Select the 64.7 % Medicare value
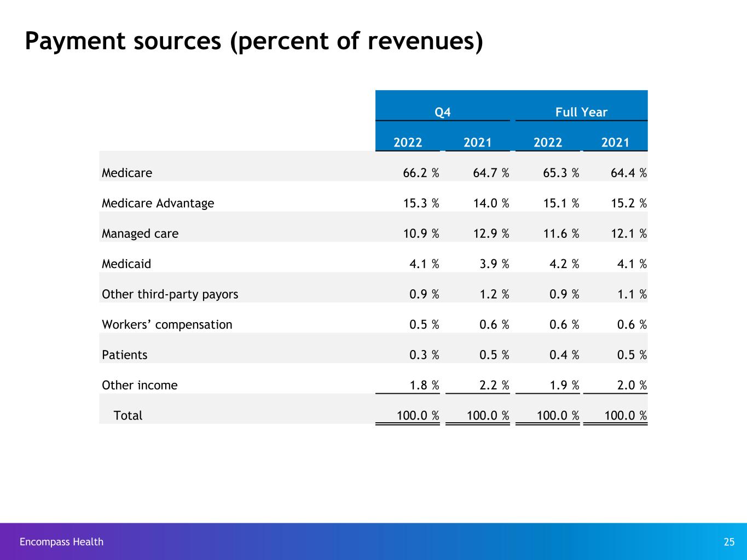747x560 pixels. click(491, 173)
